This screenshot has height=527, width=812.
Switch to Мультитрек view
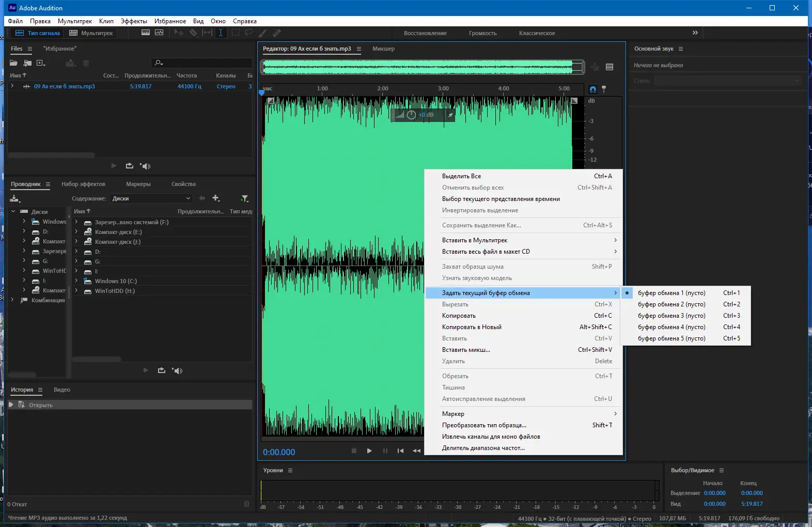pos(91,33)
